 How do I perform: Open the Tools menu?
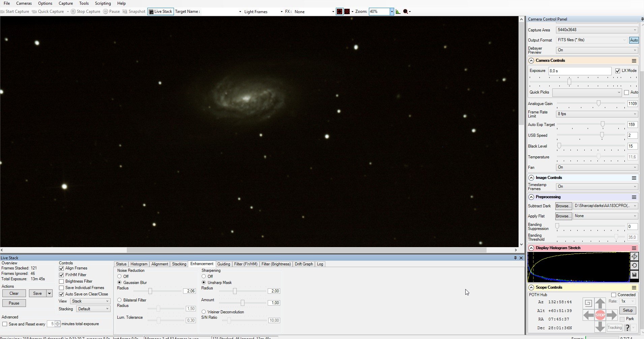click(84, 3)
